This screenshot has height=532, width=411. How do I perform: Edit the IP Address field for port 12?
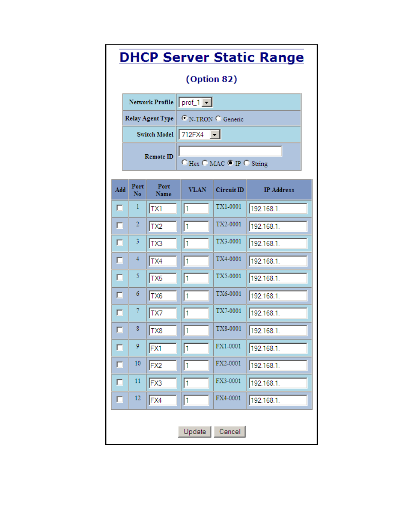(278, 400)
